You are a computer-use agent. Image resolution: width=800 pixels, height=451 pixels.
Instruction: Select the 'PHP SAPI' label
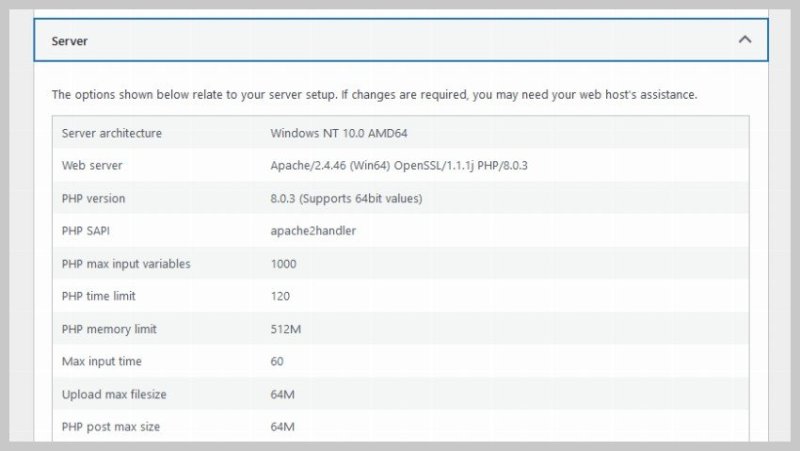coord(86,231)
